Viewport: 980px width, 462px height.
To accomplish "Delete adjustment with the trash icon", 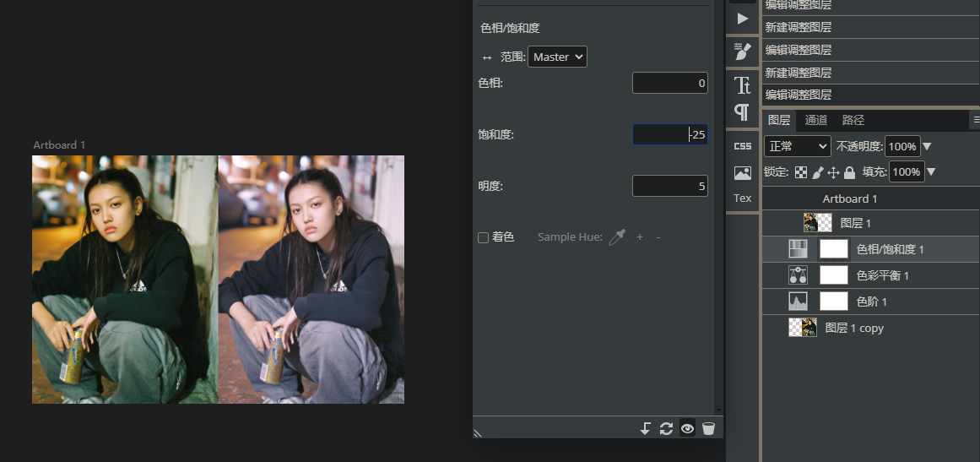I will pos(708,428).
